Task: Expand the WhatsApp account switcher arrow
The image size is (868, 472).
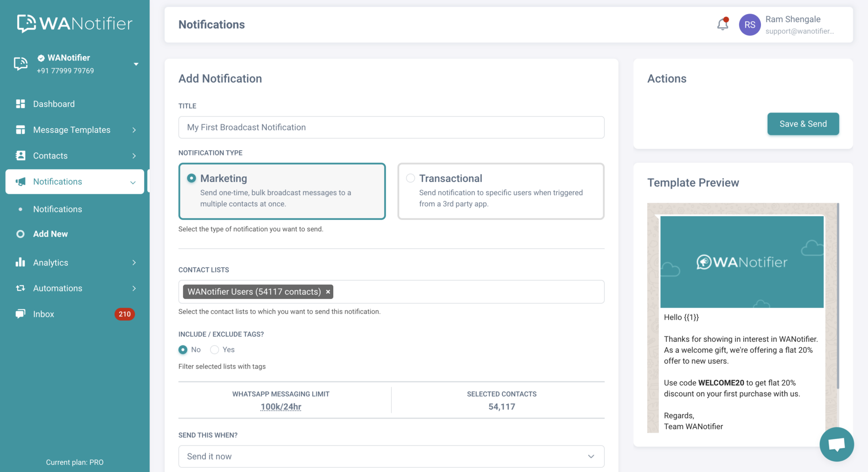Action: 136,64
